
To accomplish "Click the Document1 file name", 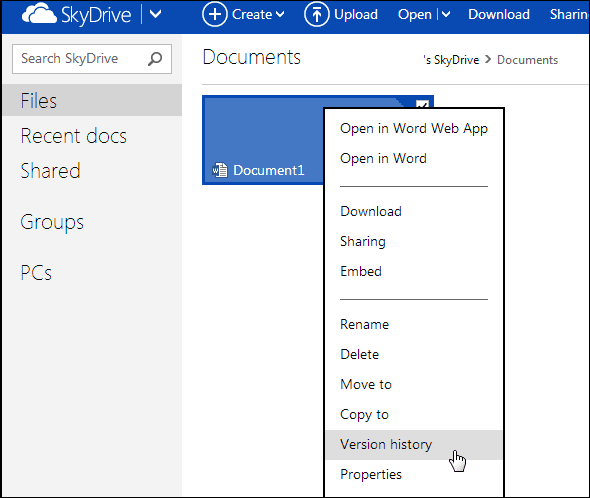I will 269,171.
